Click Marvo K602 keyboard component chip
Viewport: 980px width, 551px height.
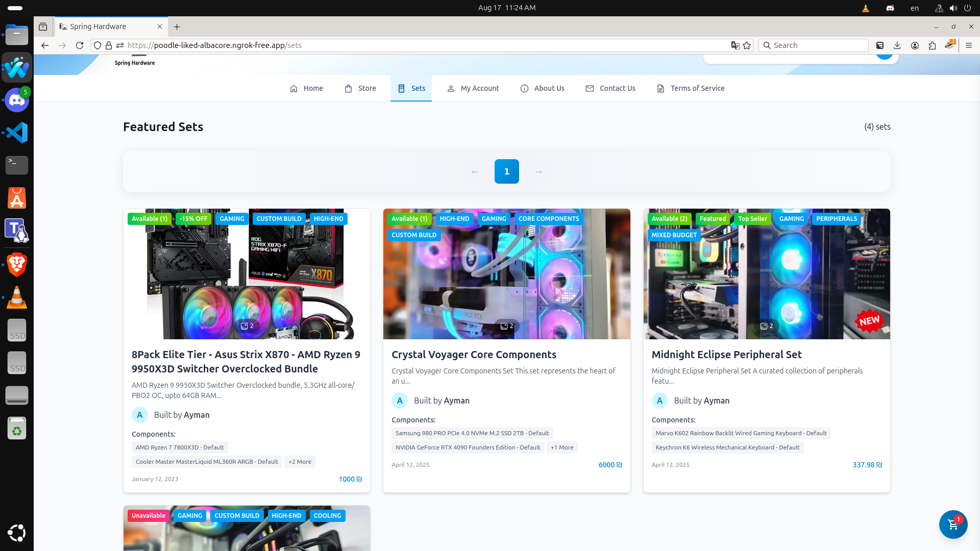[x=741, y=433]
